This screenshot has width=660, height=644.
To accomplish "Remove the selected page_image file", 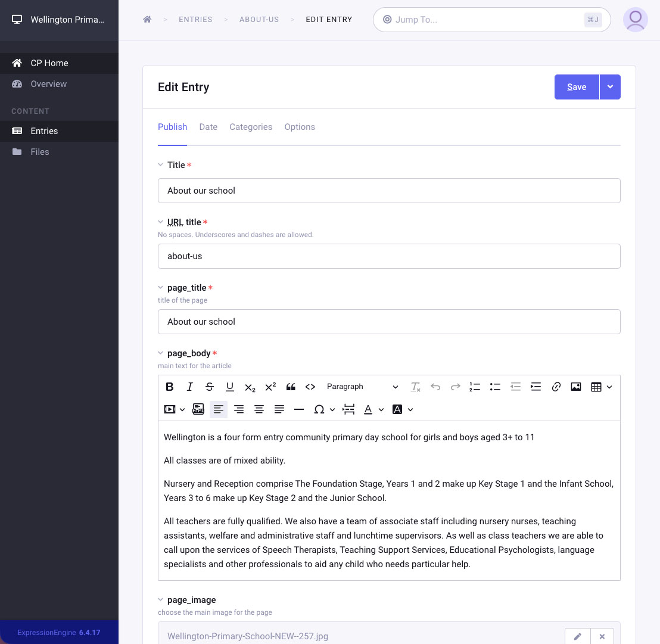I will tap(602, 636).
